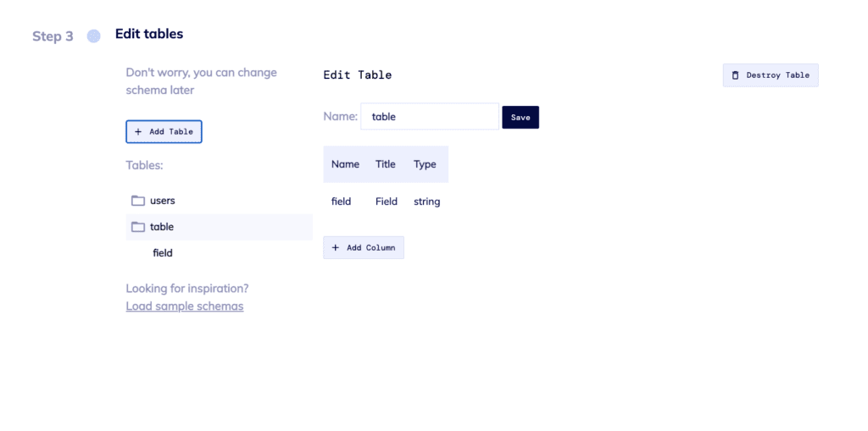Click the Step 3 circle indicator
Screen dimensions: 868x431
pos(94,36)
